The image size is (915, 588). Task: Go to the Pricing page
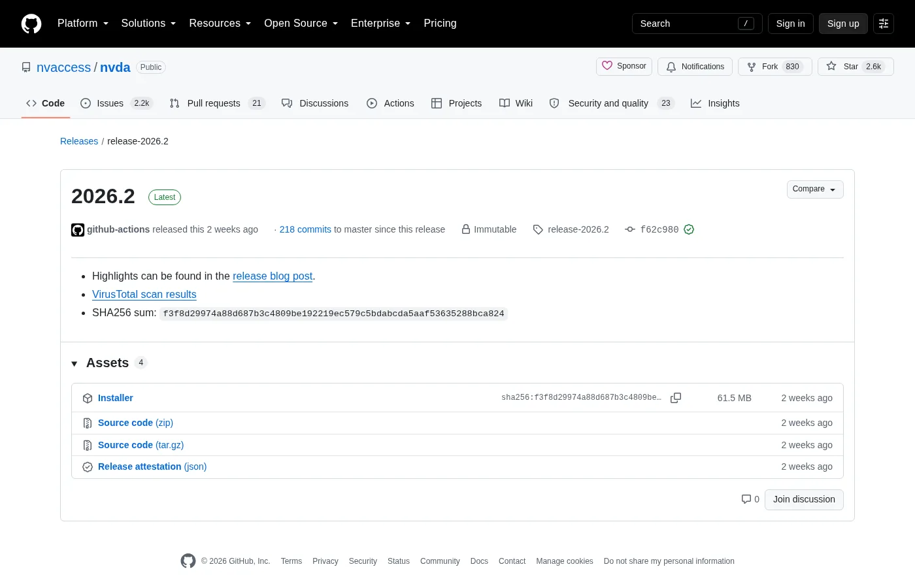(440, 24)
